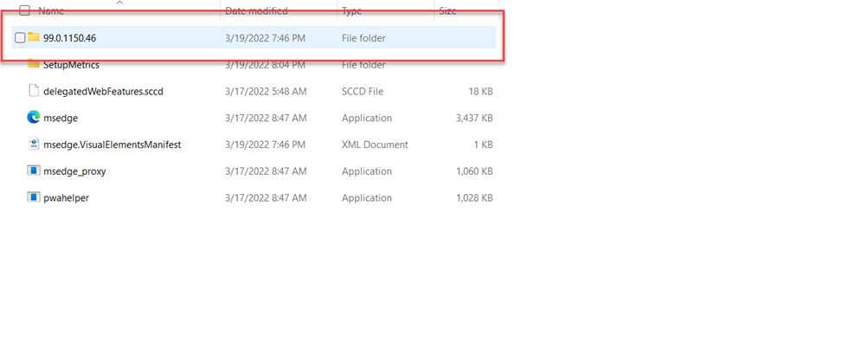The width and height of the screenshot is (868, 348).
Task: Sort files by the Size column header
Action: 447,10
